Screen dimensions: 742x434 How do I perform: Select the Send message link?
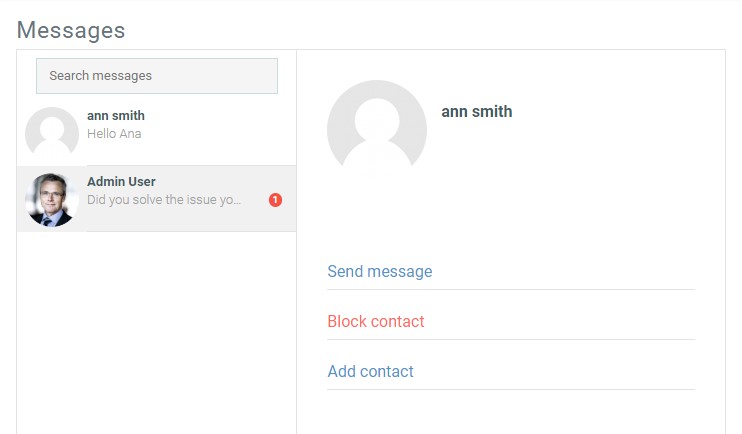click(380, 271)
